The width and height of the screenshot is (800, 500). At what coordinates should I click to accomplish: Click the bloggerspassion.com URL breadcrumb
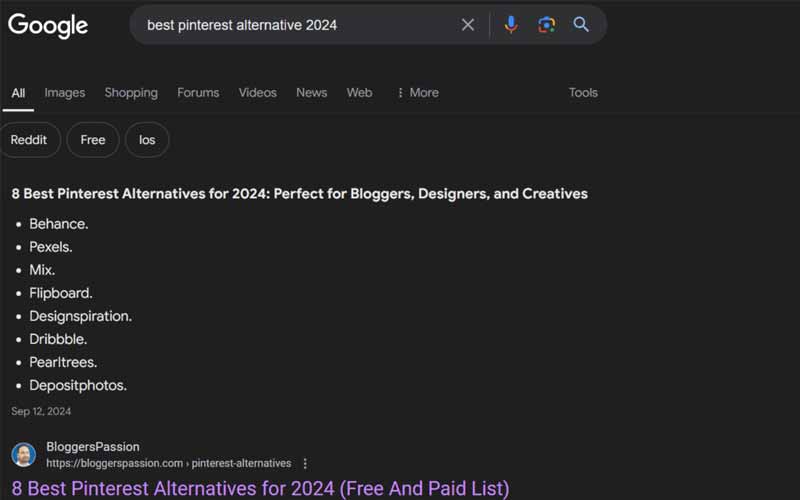[169, 463]
